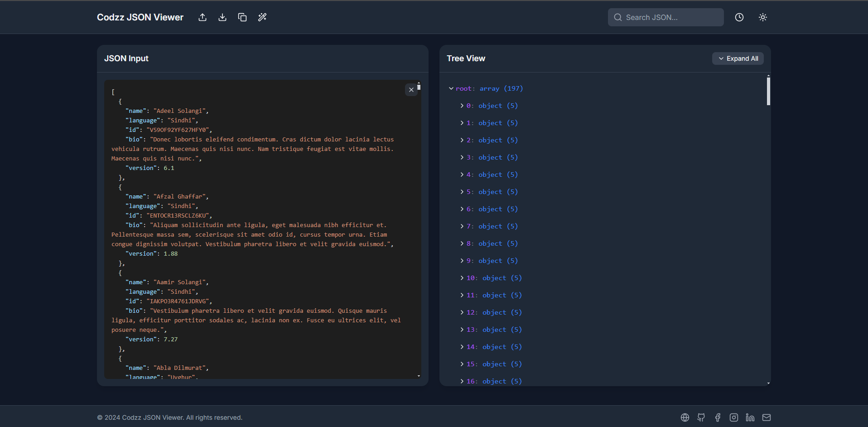The height and width of the screenshot is (427, 868).
Task: Click the email envelope icon in footer
Action: point(767,417)
